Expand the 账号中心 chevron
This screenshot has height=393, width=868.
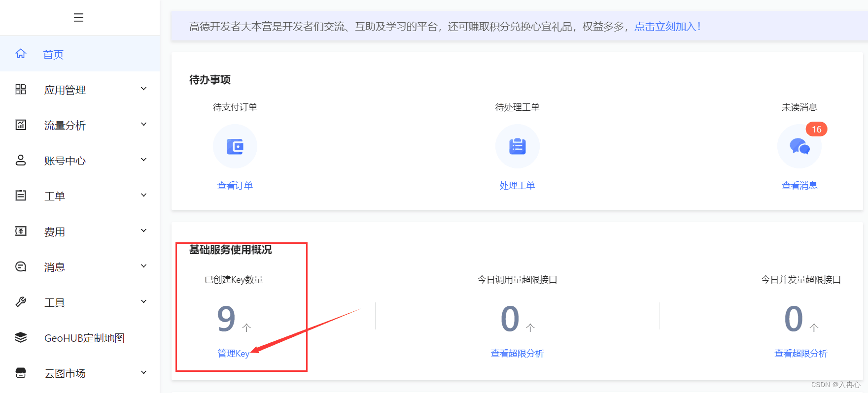(144, 160)
